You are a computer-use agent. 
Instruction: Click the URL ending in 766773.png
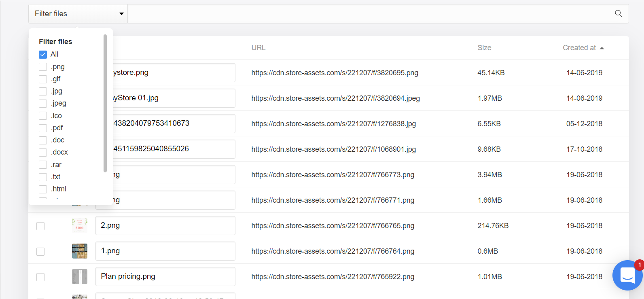tap(333, 175)
